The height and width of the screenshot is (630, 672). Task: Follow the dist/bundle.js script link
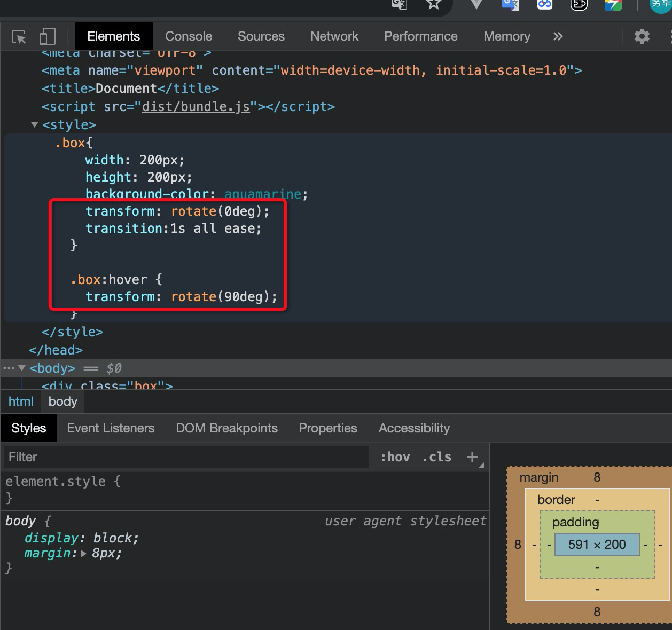tap(196, 107)
